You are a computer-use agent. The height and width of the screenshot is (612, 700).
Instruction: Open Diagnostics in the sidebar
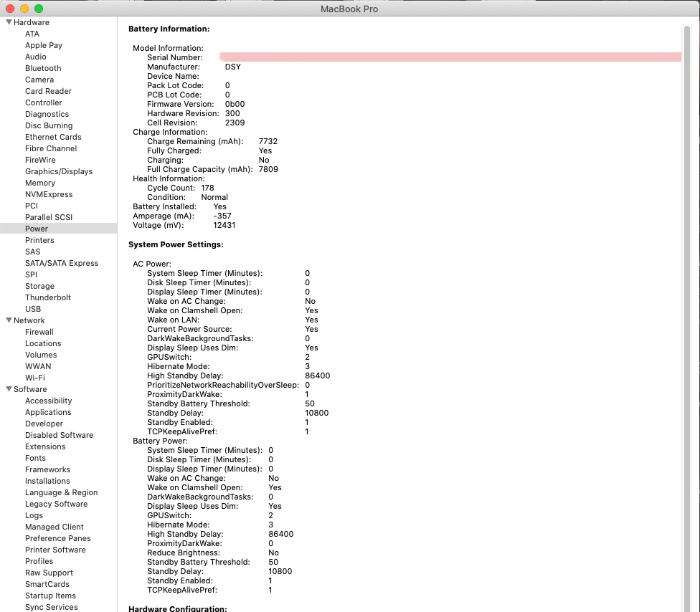(47, 114)
